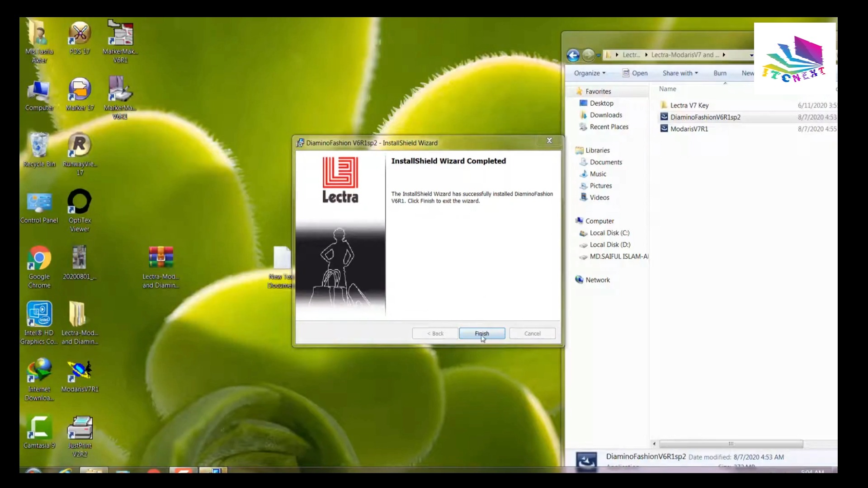Click Burn in the Explorer toolbar
This screenshot has height=488, width=868.
point(720,73)
